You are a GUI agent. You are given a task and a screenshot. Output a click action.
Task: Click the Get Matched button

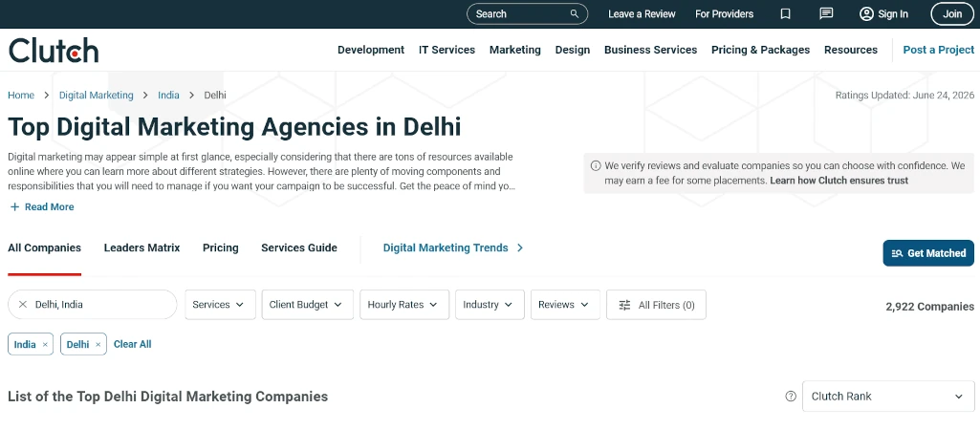click(x=928, y=253)
